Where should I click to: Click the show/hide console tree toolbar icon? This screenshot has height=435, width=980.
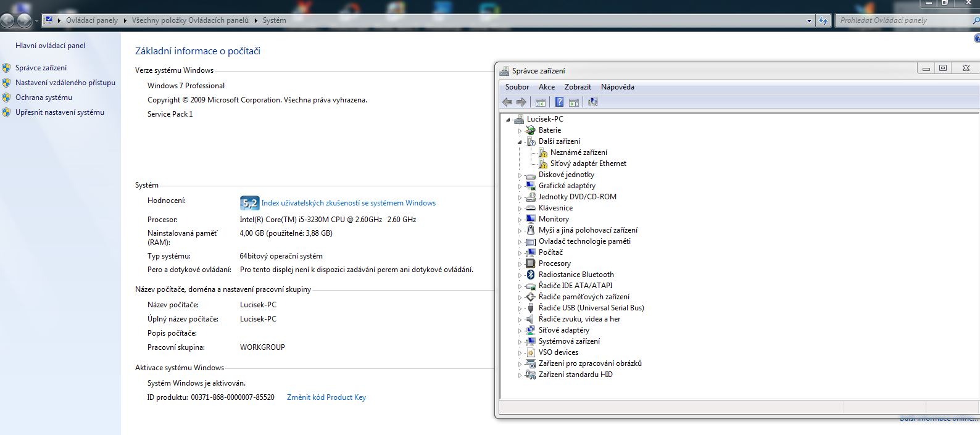541,102
